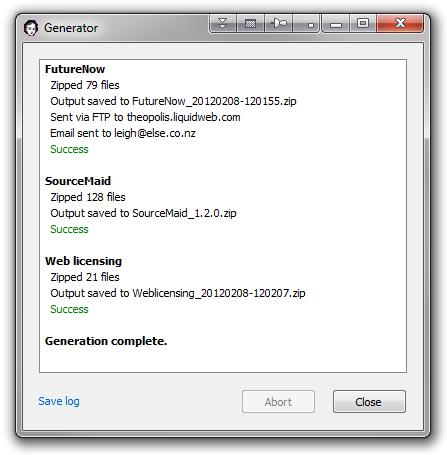Click the roll-up double-arrow title bar button
This screenshot has width=447, height=455.
(222, 23)
